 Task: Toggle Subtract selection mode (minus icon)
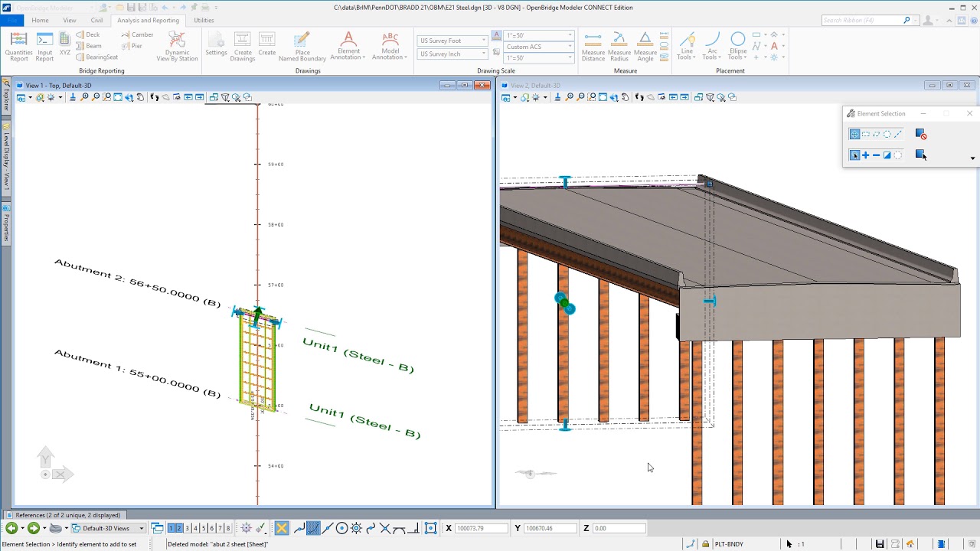[877, 155]
